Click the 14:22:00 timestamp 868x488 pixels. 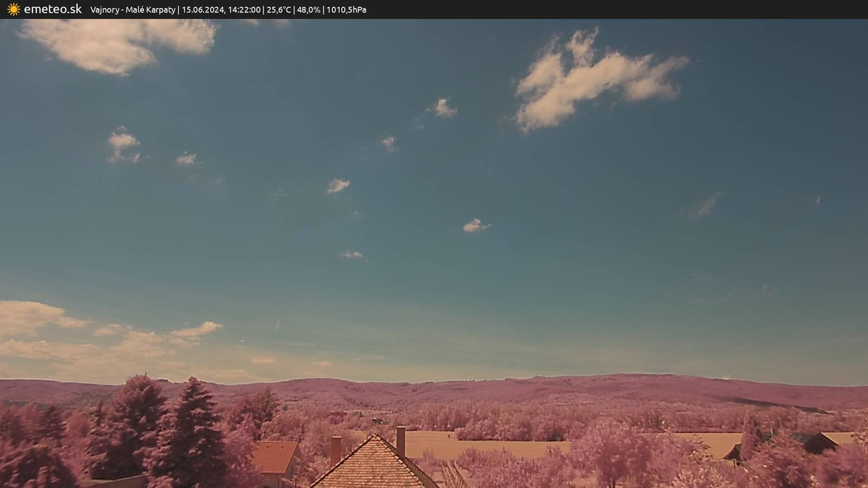point(244,10)
